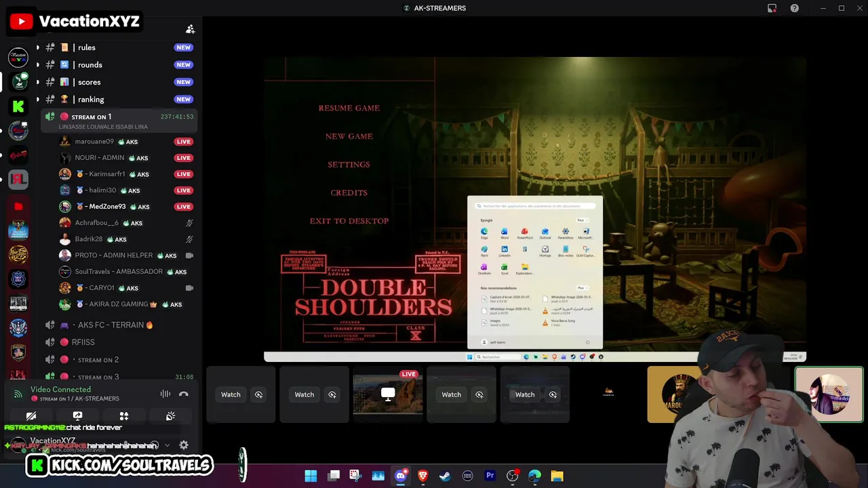Open the rules channel
The width and height of the screenshot is (868, 488).
[x=119, y=47]
